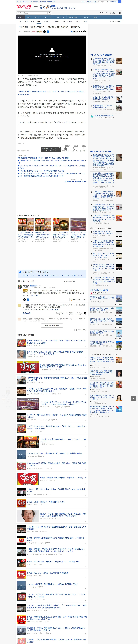Image resolution: width=138 pixels, height=644 pixels.
Task: Share the Gは飲食店 comment on X
Action: pos(85,313)
